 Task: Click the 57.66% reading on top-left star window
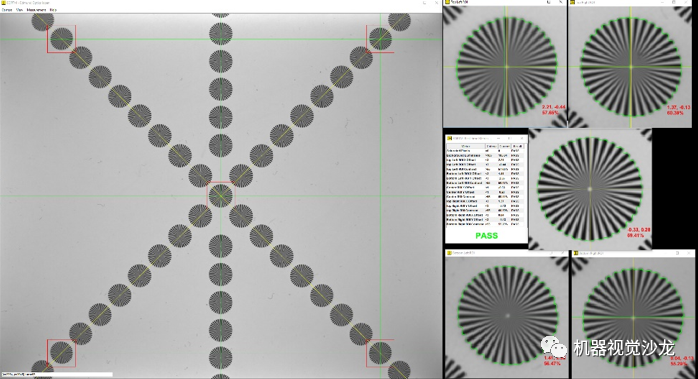point(550,113)
